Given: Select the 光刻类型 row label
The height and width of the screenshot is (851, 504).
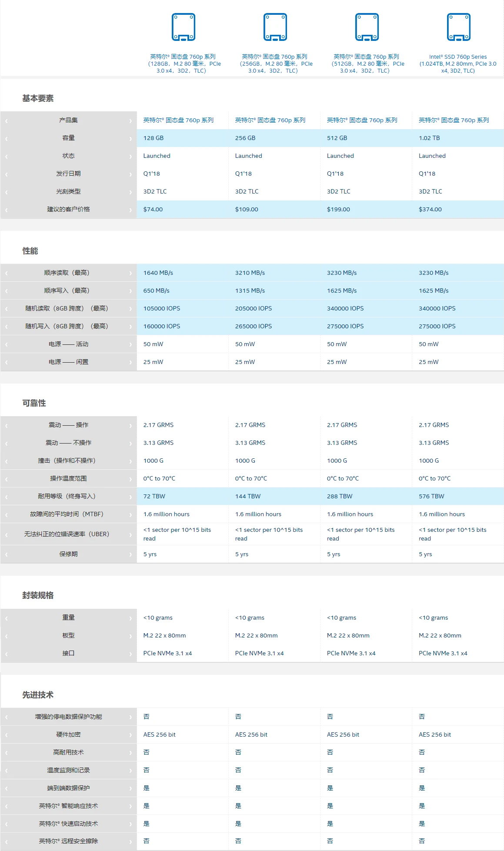Looking at the screenshot, I should pos(68,191).
